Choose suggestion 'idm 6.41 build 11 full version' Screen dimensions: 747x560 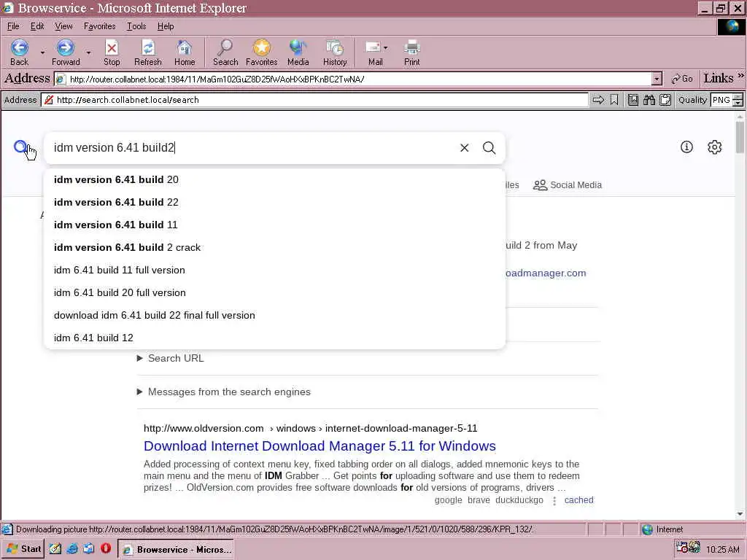pyautogui.click(x=274, y=270)
